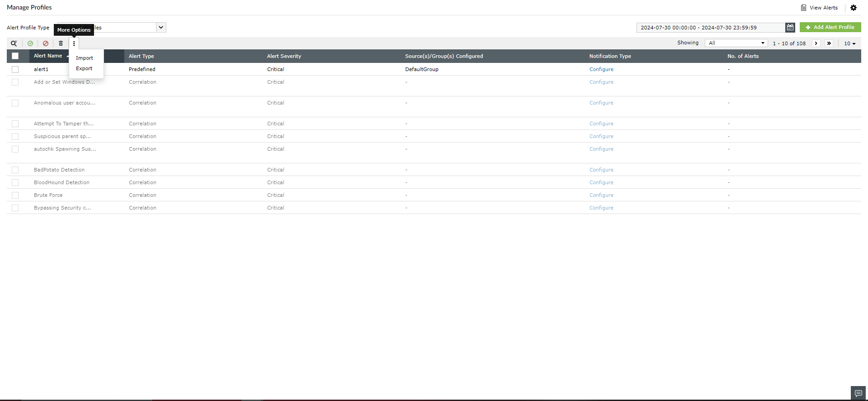Viewport: 868px width, 401px height.
Task: Click Configure for alert1
Action: [601, 69]
